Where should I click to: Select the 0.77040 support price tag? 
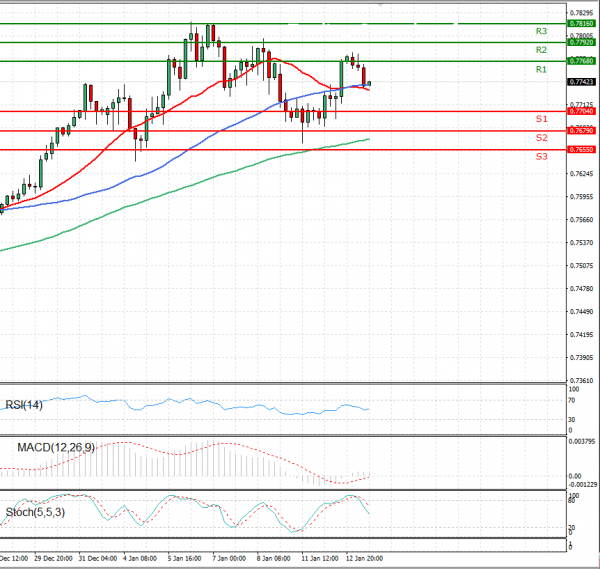tap(582, 111)
